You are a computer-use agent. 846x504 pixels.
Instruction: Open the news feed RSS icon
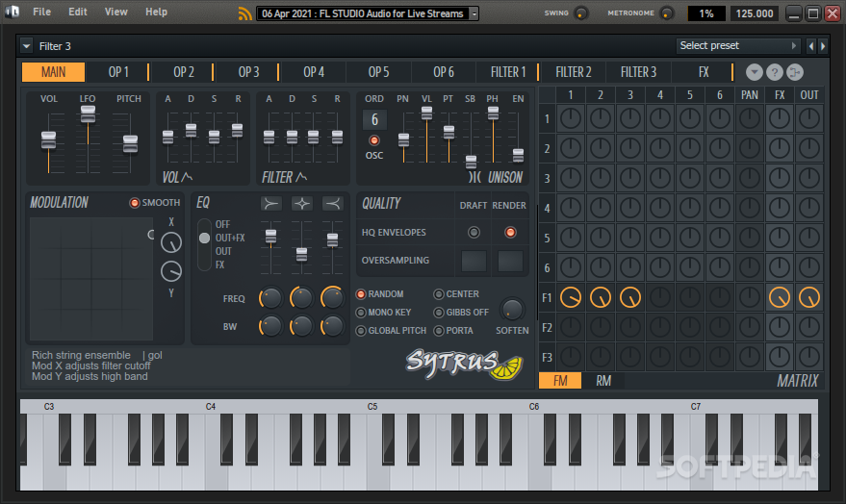click(x=245, y=13)
